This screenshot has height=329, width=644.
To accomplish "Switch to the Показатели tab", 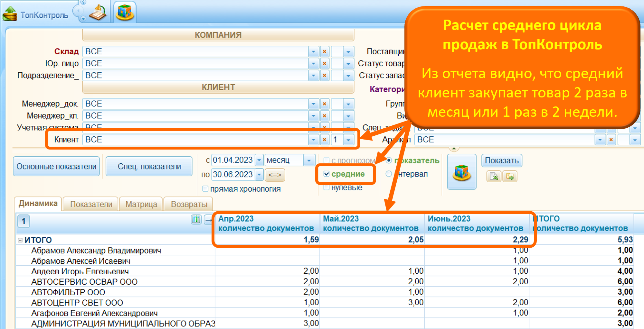I will pyautogui.click(x=91, y=204).
